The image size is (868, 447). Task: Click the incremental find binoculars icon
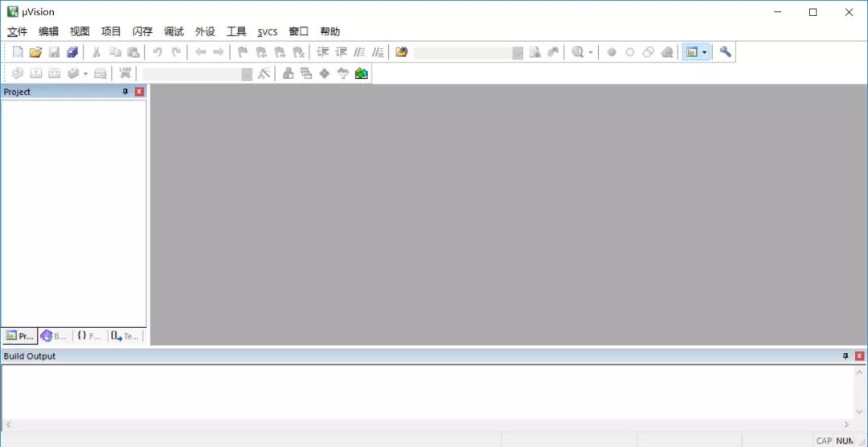[x=552, y=52]
